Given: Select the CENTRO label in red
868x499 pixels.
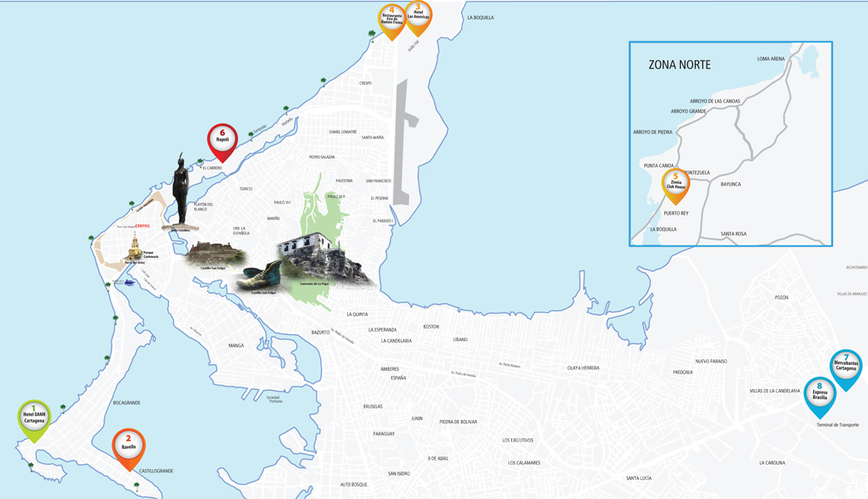Looking at the screenshot, I should [x=142, y=225].
